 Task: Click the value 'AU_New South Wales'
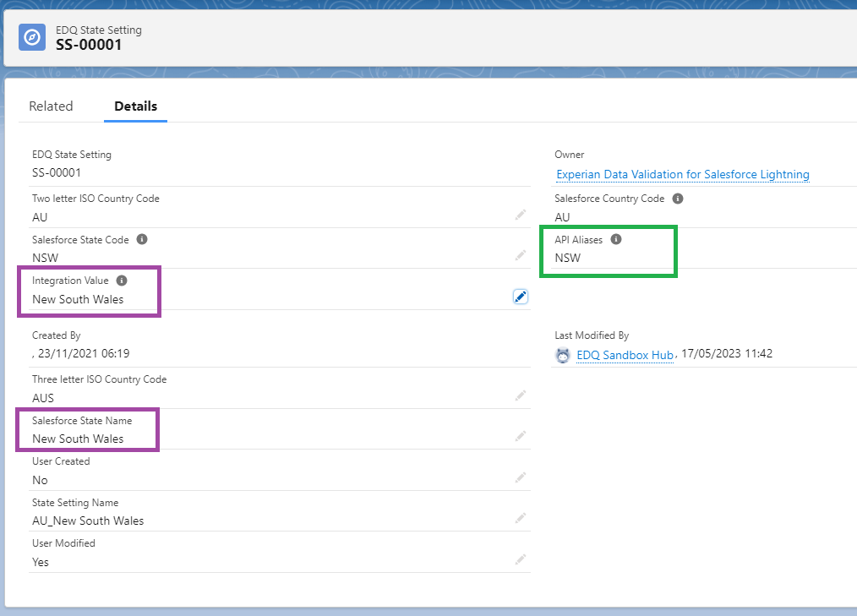(x=88, y=521)
